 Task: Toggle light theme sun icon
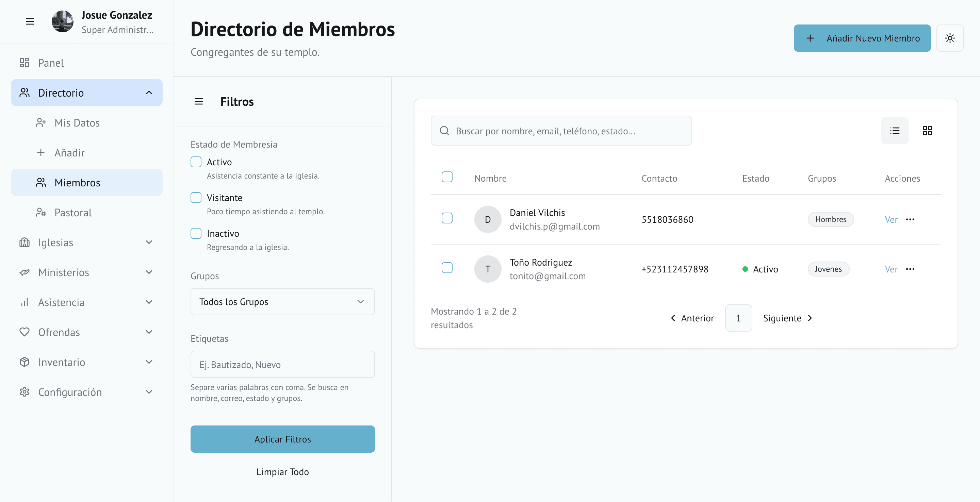pyautogui.click(x=950, y=38)
